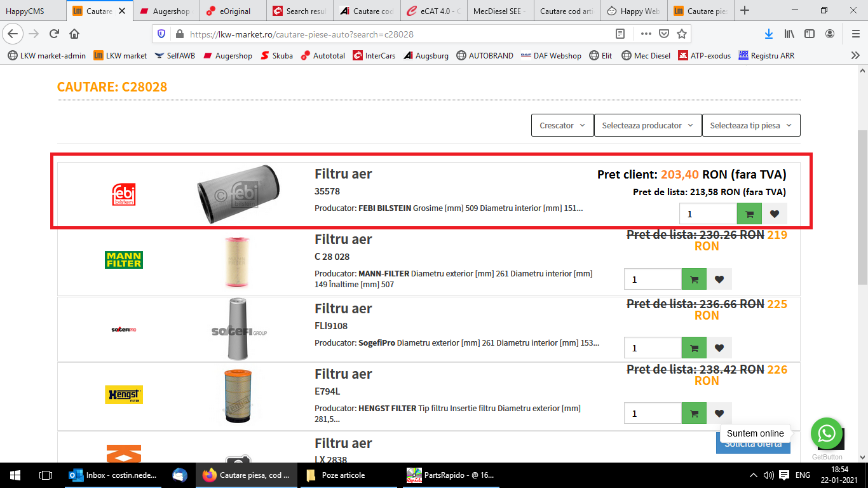Open Selecteaza tip piesa dropdown
Screen dimensions: 868x488
tap(751, 125)
